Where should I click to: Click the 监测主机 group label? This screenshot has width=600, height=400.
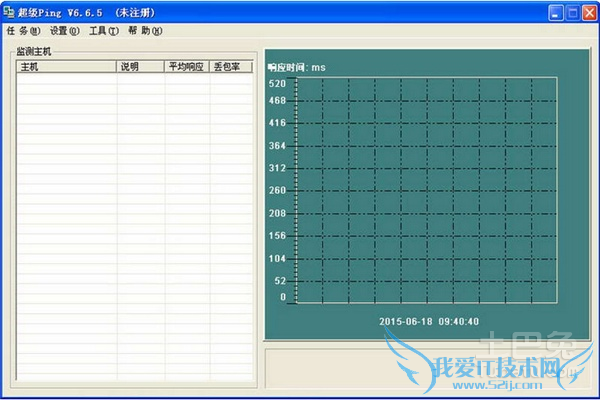(34, 52)
